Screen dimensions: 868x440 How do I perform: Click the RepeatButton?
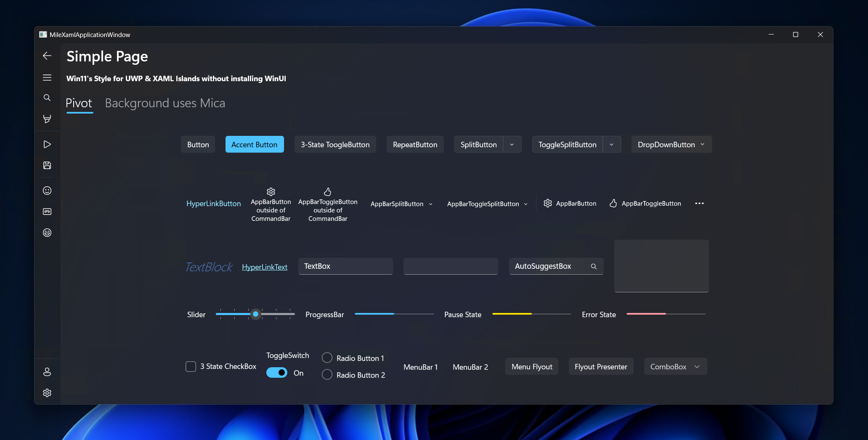tap(415, 144)
